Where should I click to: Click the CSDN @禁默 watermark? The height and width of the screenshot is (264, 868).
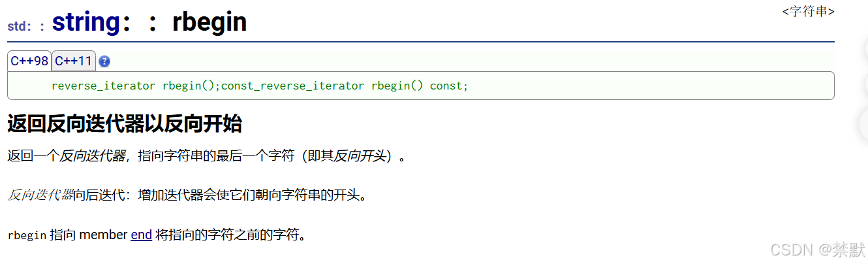point(818,250)
